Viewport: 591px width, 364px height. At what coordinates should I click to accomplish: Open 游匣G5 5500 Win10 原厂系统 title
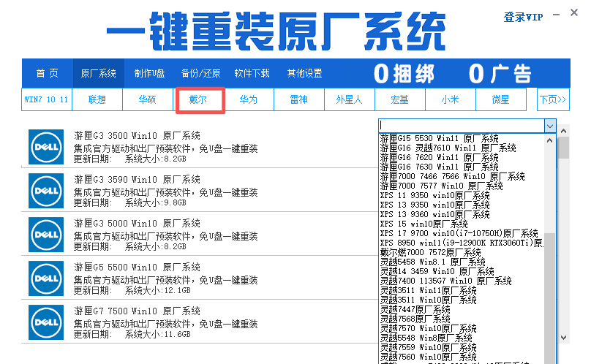click(x=137, y=267)
